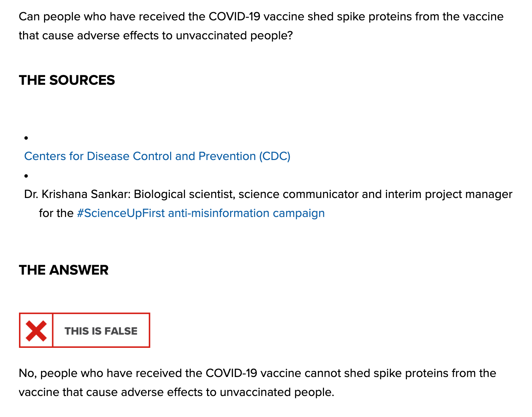Click the red X false-verdict icon
This screenshot has height=417, width=532.
pos(36,331)
